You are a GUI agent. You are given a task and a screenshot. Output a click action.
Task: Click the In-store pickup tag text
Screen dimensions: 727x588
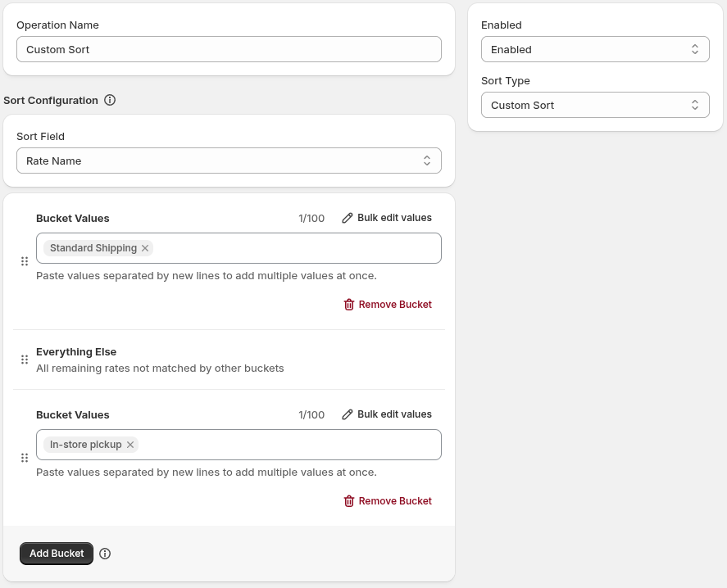(x=86, y=445)
